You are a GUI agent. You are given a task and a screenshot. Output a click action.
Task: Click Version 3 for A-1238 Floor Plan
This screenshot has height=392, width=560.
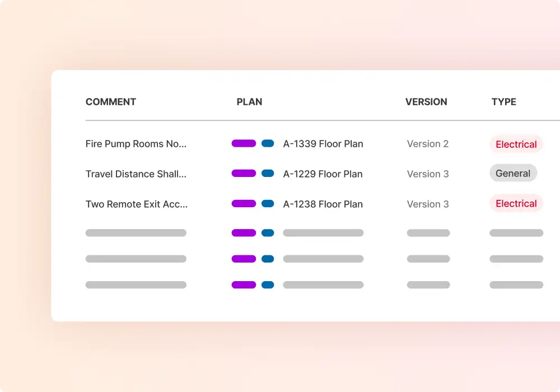pyautogui.click(x=428, y=204)
